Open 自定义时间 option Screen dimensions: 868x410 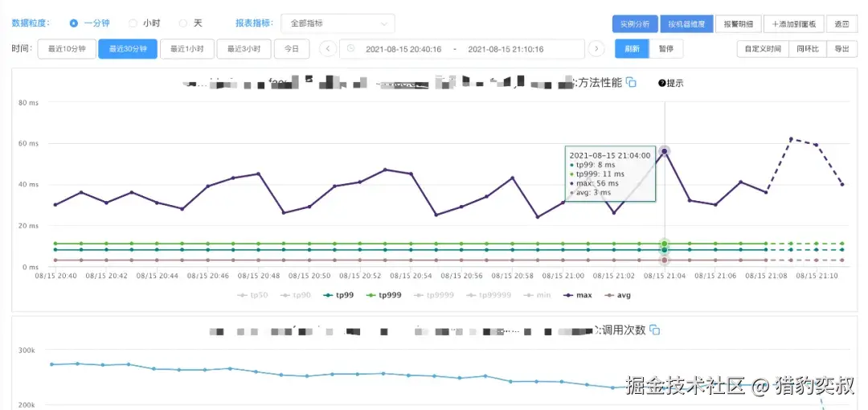coord(763,49)
